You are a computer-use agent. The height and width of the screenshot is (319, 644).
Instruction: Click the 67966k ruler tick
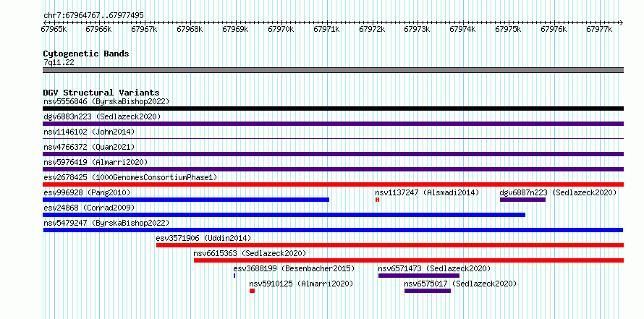click(x=98, y=29)
